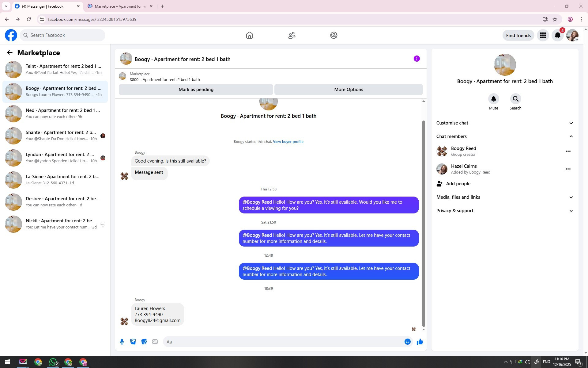Open options for Hazel Cairns member

pos(568,169)
